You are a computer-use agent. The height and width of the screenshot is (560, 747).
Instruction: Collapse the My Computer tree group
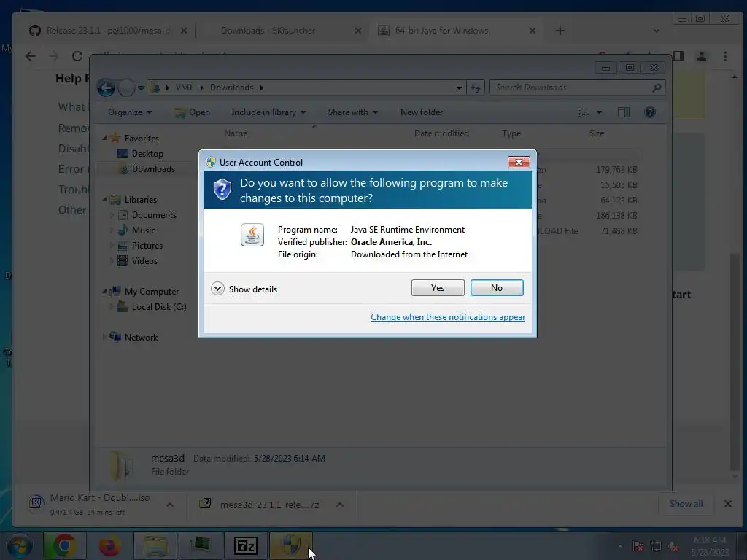tap(104, 292)
